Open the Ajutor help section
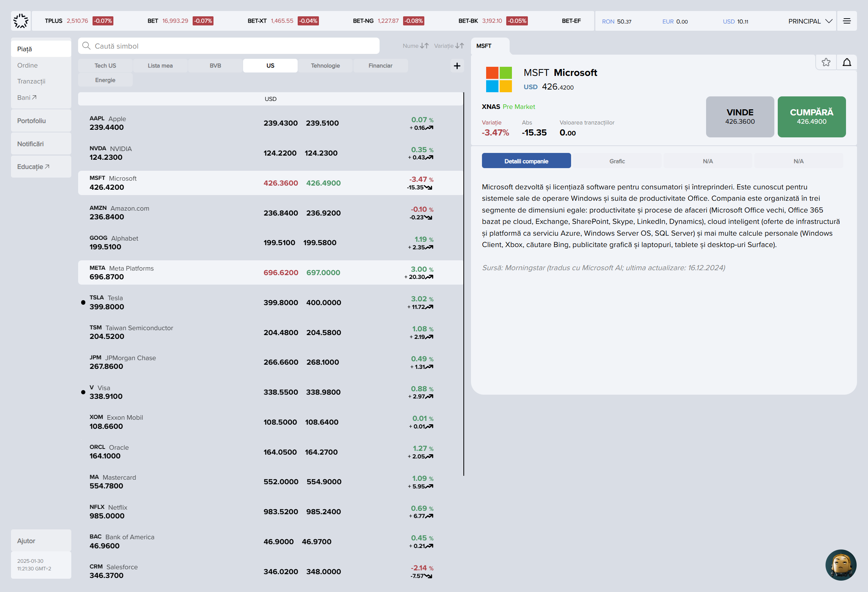The width and height of the screenshot is (868, 592). coord(41,541)
